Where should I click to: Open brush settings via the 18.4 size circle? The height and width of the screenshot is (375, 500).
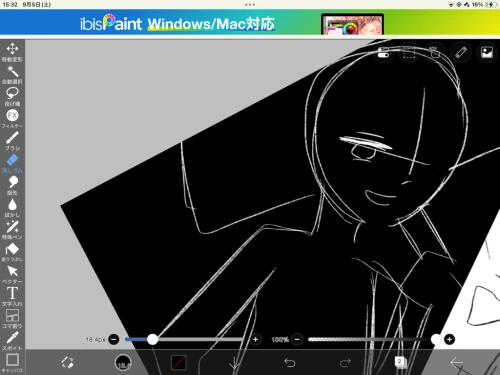point(123,362)
